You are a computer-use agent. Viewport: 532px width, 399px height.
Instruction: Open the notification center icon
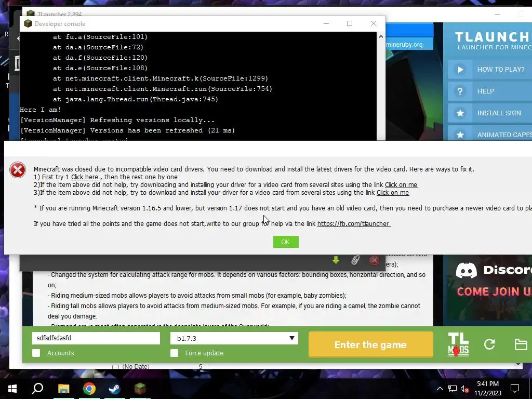coord(515,389)
